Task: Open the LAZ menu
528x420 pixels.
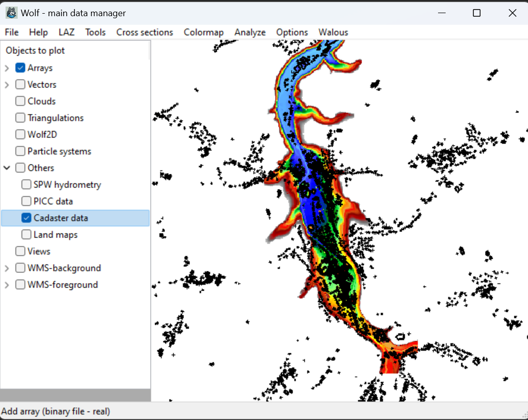Action: tap(66, 32)
